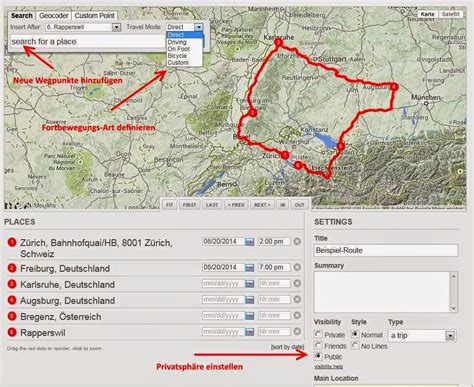Go to next waypoint with NEXT
Screen dimensions: 474x387
tap(262, 205)
